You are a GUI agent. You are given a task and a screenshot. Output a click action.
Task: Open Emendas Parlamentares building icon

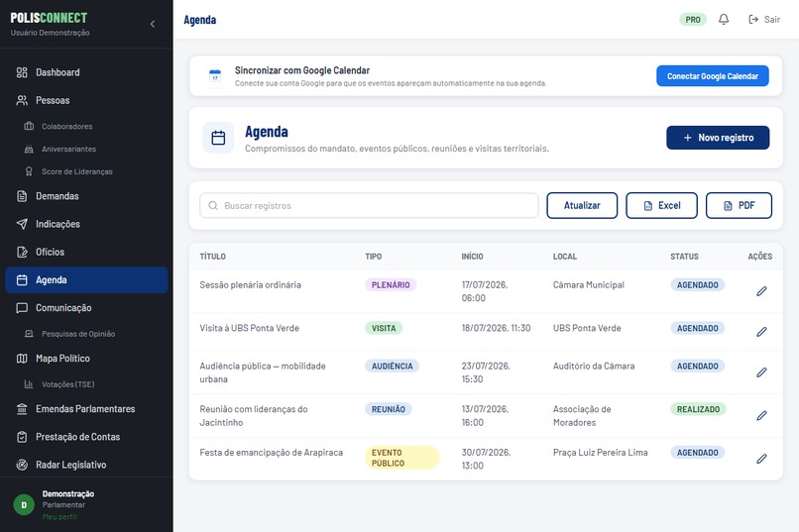[22, 409]
